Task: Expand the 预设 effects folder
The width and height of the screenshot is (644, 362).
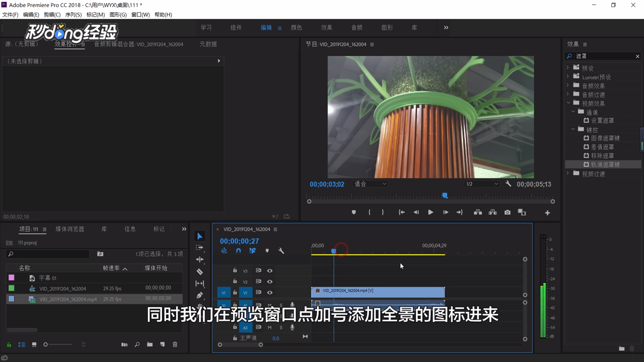Action: [568, 68]
